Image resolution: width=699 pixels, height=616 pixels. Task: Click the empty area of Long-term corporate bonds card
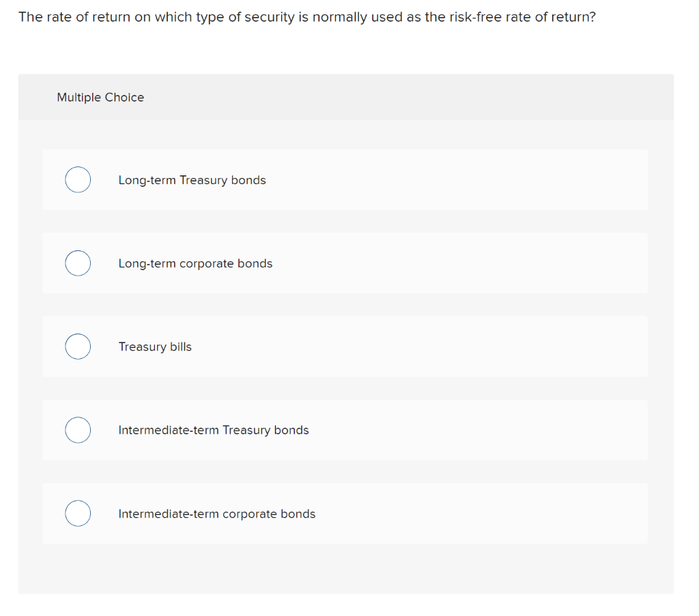tap(459, 263)
